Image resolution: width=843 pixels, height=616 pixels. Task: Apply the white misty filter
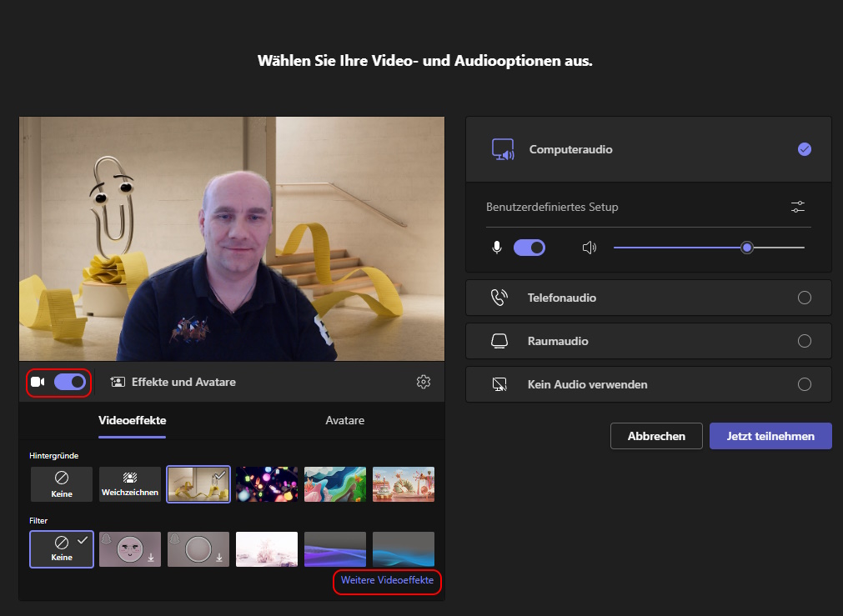tap(267, 549)
